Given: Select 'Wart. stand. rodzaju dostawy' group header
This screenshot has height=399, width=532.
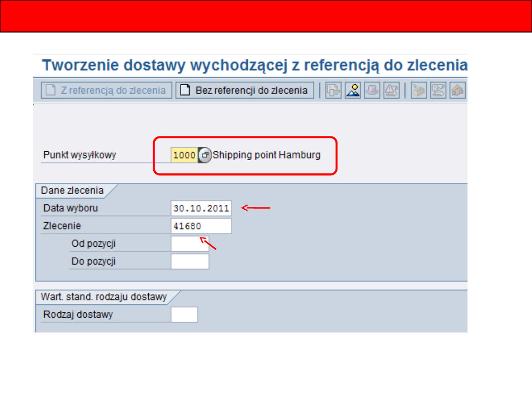Looking at the screenshot, I should [104, 297].
